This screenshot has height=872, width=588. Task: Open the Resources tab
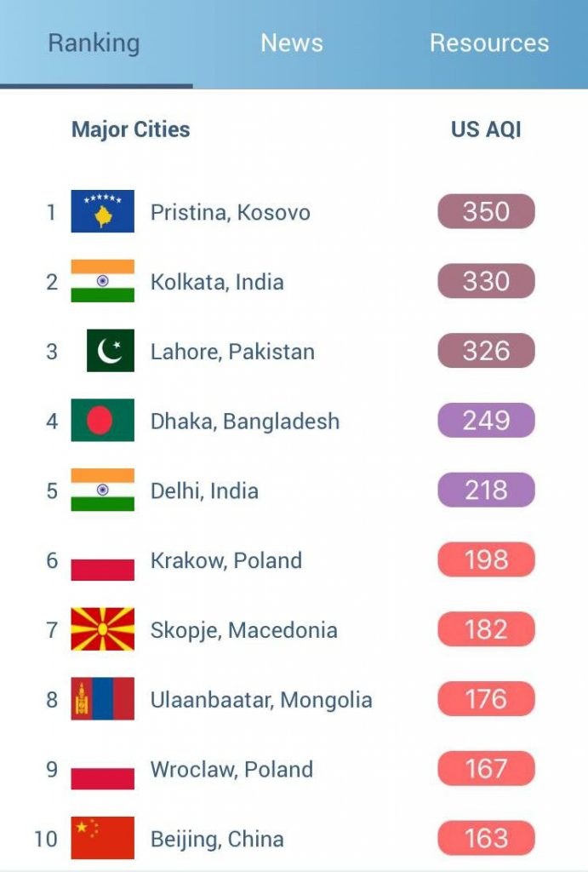488,43
